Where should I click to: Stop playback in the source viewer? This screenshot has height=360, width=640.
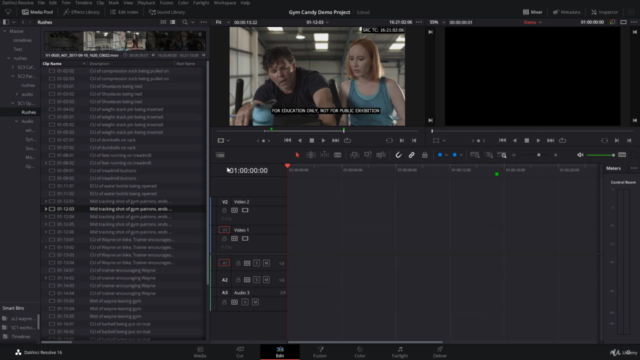311,140
